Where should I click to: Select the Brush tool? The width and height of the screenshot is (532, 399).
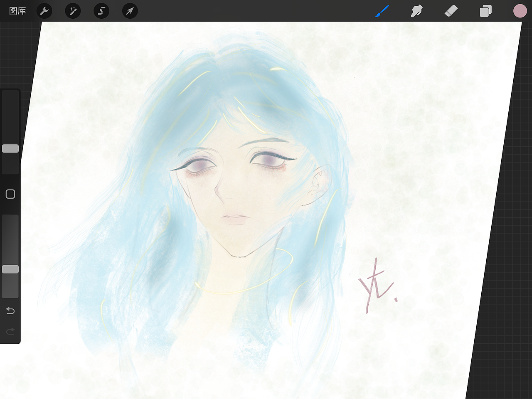pos(382,11)
